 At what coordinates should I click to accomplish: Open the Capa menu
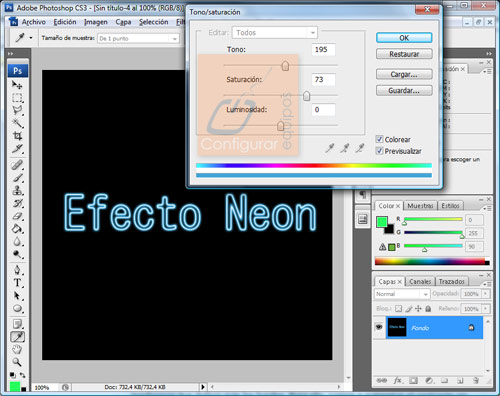[x=123, y=22]
